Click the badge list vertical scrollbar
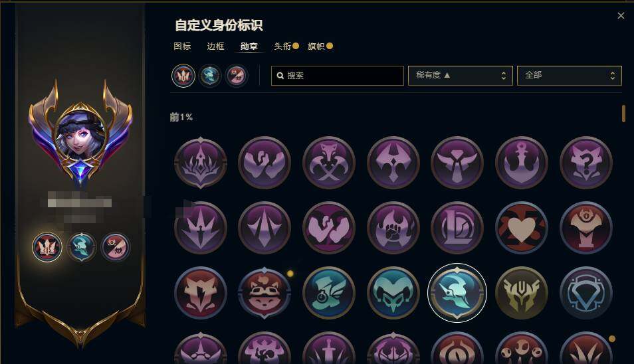634x364 pixels. pyautogui.click(x=623, y=114)
